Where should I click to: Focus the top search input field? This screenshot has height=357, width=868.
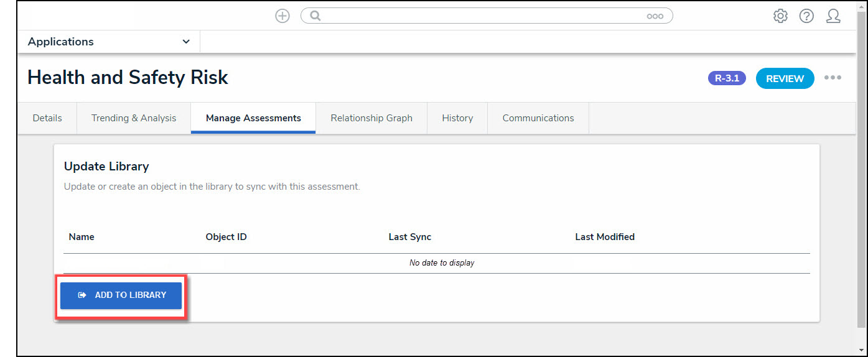coord(479,16)
